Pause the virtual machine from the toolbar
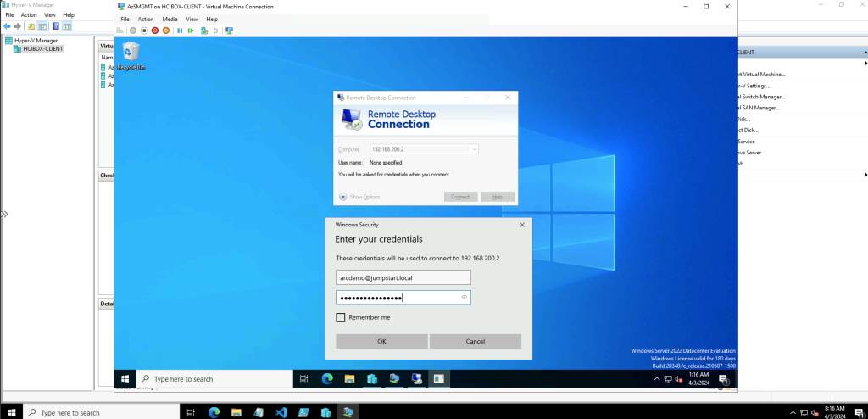The height and width of the screenshot is (419, 868). click(x=180, y=31)
